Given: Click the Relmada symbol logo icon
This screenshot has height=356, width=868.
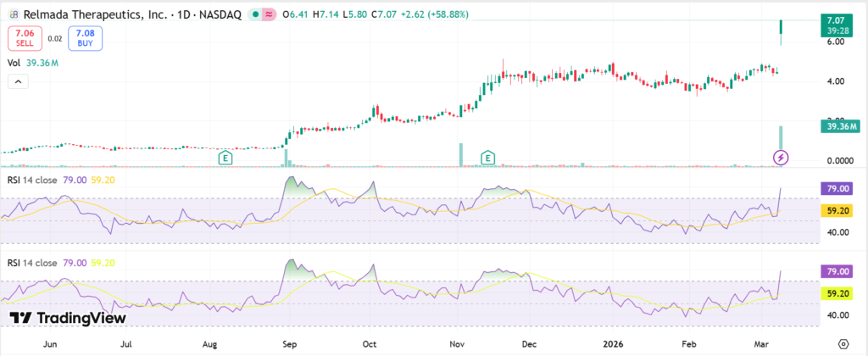Looking at the screenshot, I should [14, 14].
